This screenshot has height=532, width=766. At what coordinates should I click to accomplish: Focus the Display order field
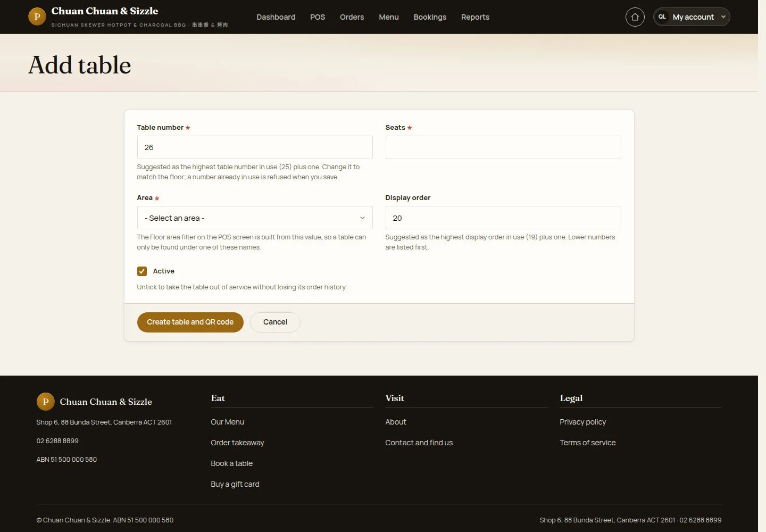point(503,218)
